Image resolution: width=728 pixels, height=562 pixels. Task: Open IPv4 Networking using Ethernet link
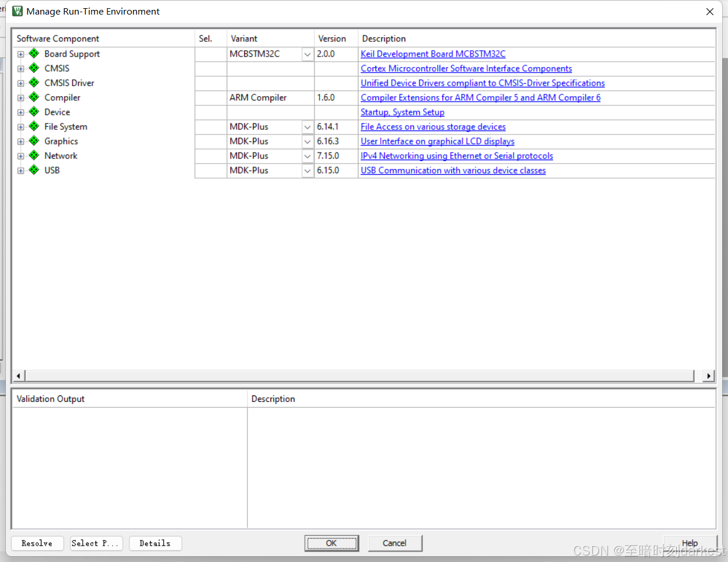(x=457, y=155)
